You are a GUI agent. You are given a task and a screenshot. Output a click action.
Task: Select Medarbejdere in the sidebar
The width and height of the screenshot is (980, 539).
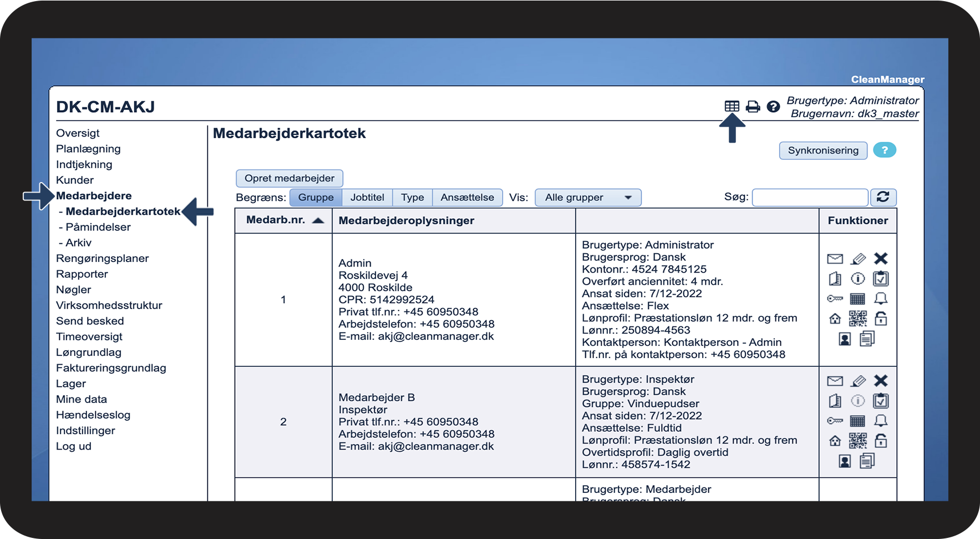(94, 195)
